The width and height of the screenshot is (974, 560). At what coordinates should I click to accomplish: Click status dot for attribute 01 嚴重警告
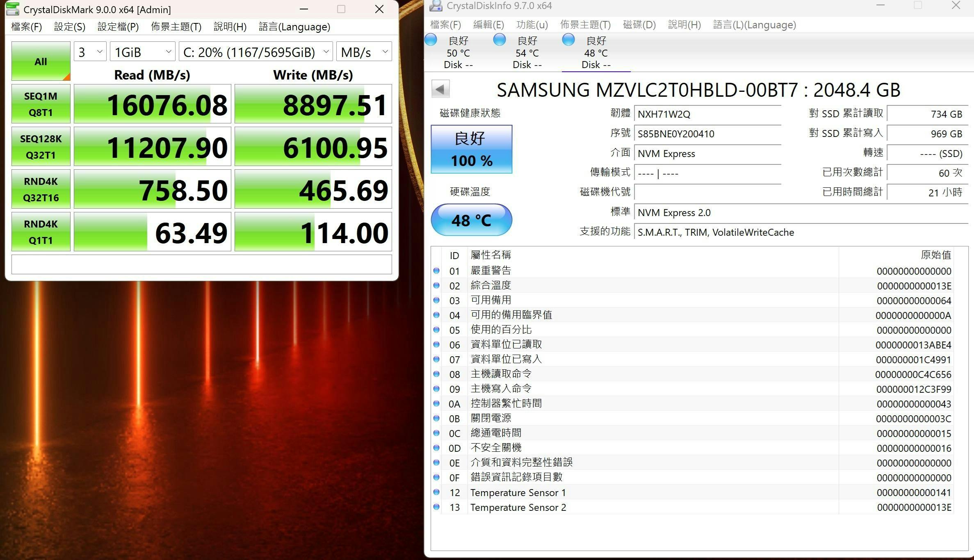coord(436,271)
